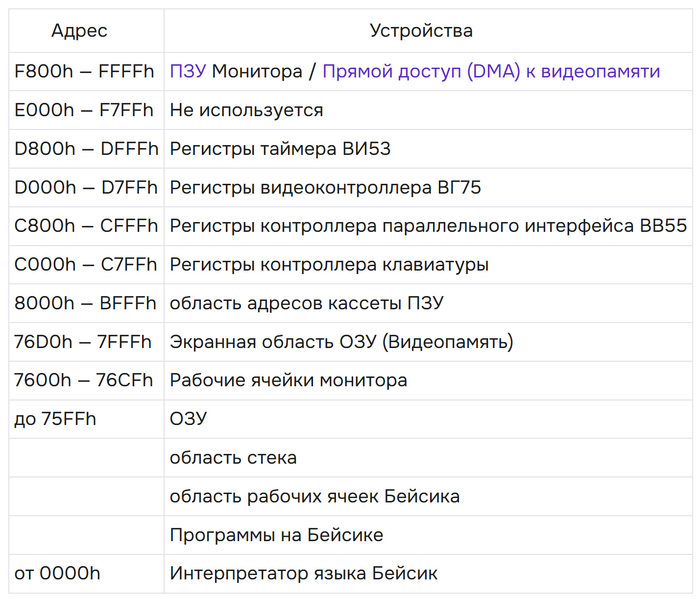Select the до 75FFh address cell
The image size is (700, 599).
point(56,419)
